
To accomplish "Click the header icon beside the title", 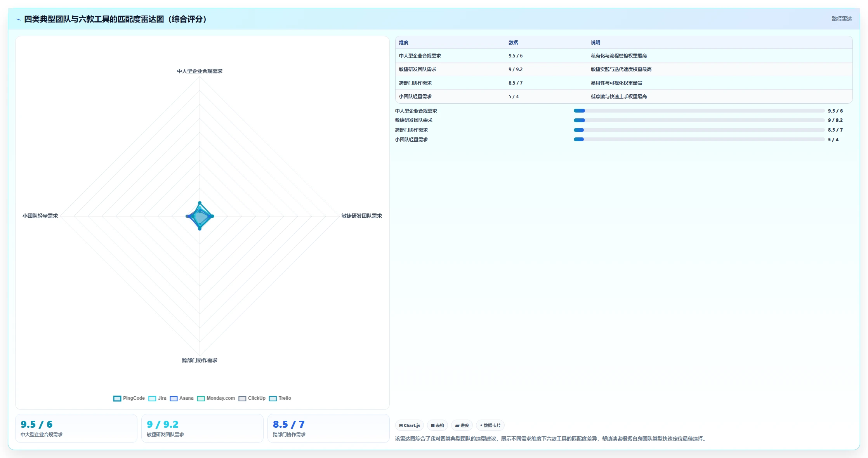I will (x=18, y=19).
